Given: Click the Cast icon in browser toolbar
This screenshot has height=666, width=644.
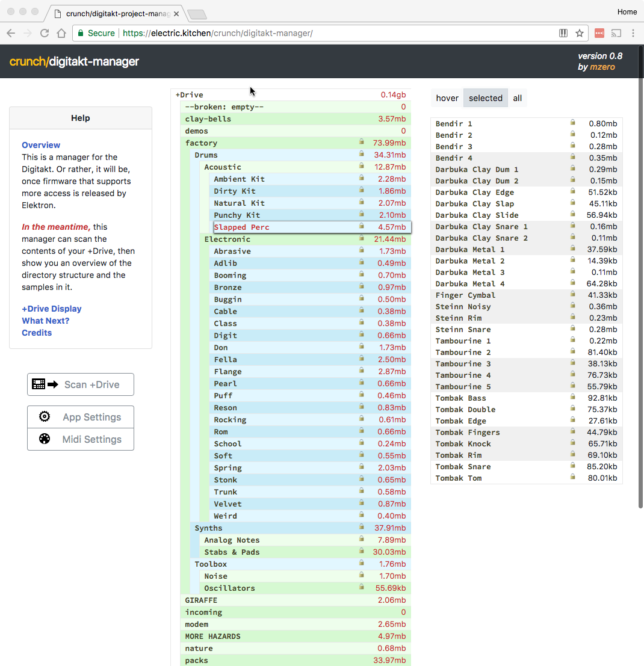Looking at the screenshot, I should pyautogui.click(x=616, y=33).
